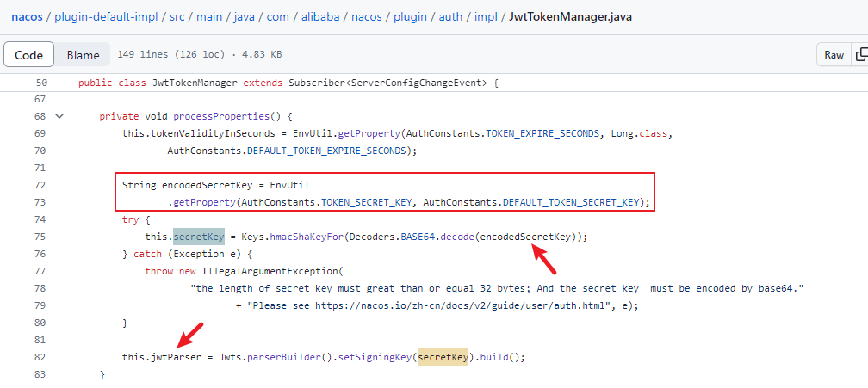This screenshot has width=868, height=388.
Task: Open the nacos repository root link
Action: (27, 16)
